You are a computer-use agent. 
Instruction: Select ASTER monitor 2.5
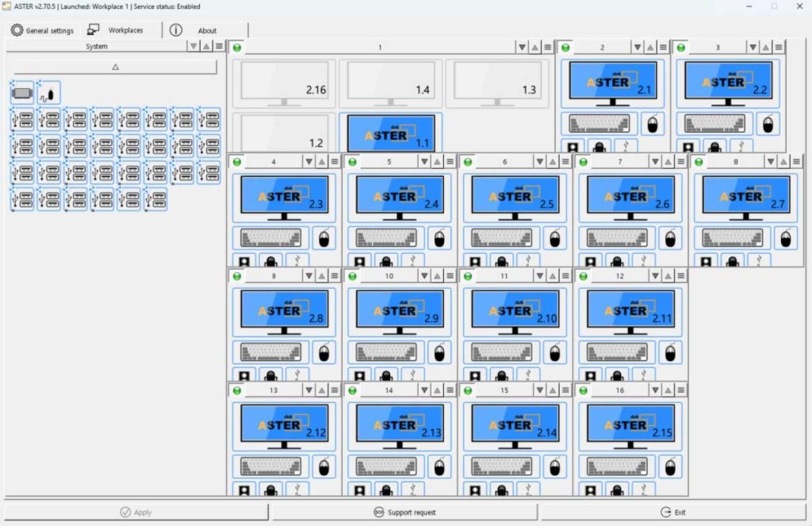tap(515, 198)
